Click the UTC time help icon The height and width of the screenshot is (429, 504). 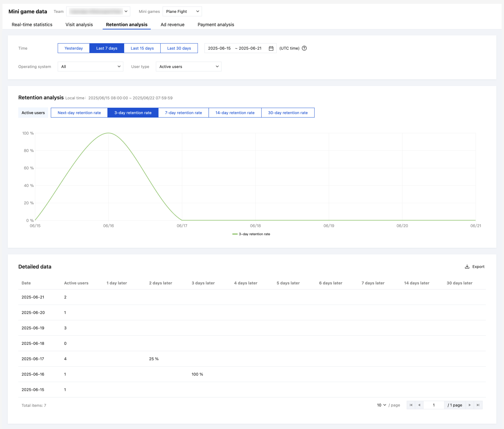click(304, 48)
